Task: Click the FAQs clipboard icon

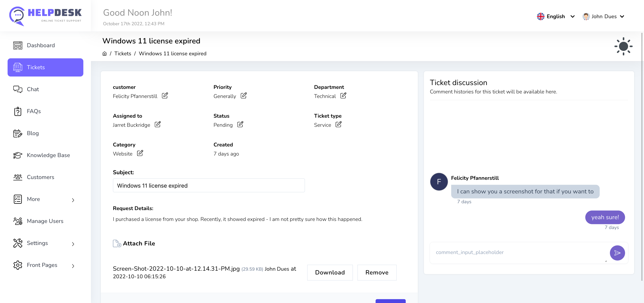Action: [18, 111]
